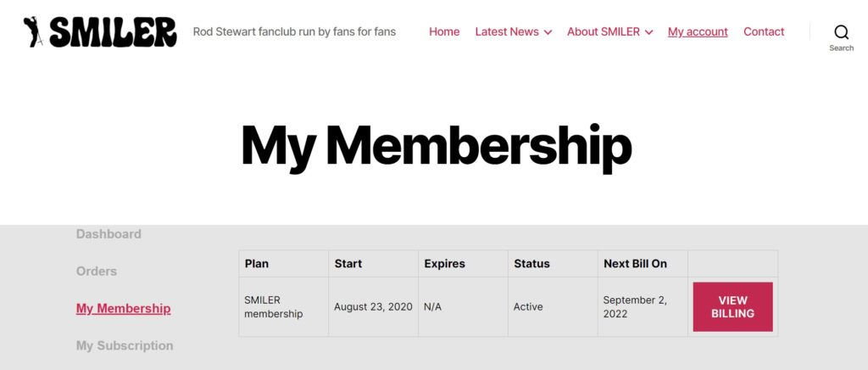
Task: Expand the Latest News chevron
Action: [548, 33]
